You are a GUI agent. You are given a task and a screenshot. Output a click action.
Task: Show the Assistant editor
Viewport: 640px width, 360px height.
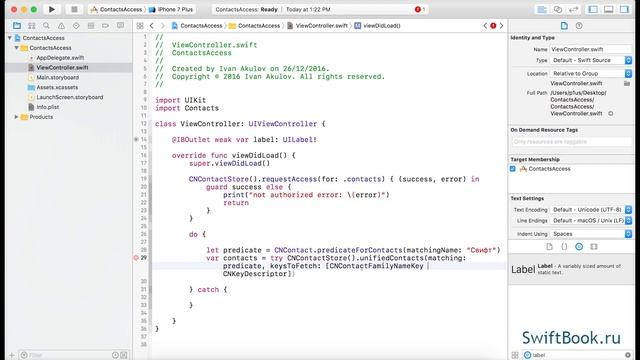(558, 9)
